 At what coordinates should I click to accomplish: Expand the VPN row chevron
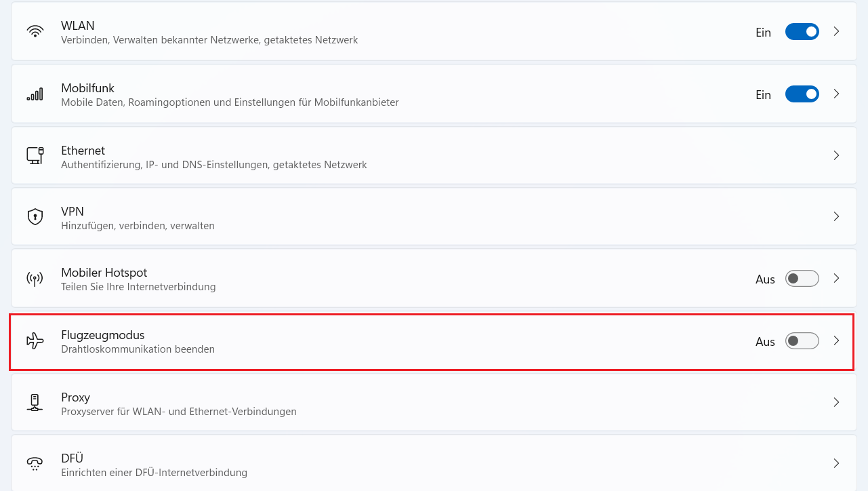pos(836,216)
